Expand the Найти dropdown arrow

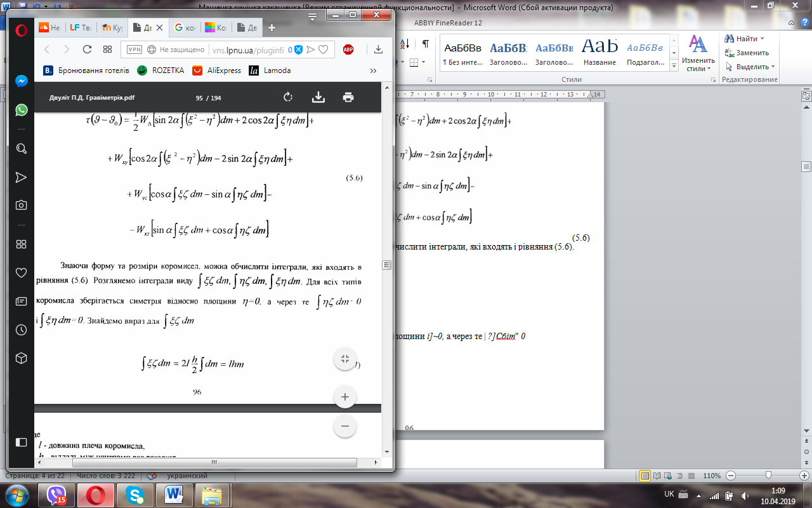point(762,39)
